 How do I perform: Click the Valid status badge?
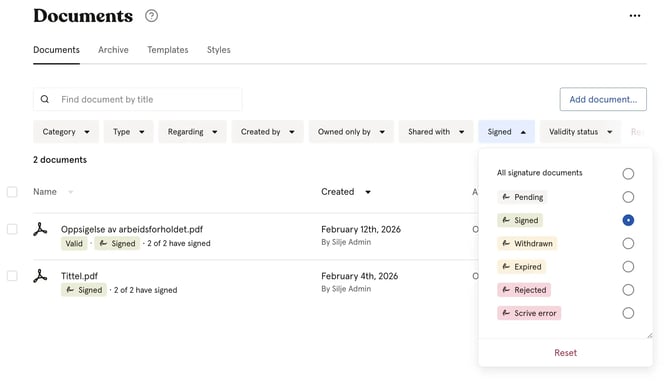(74, 243)
